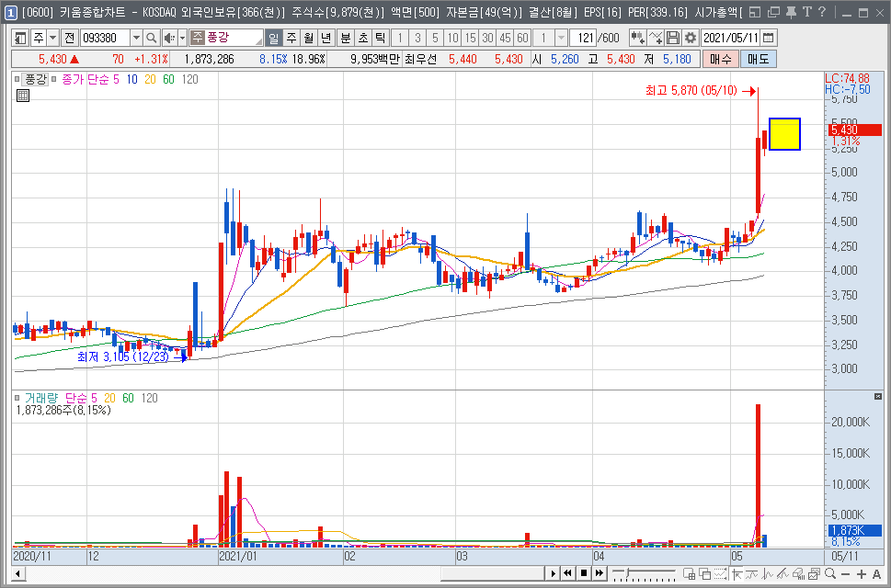Click the A auto-fit icon in bottom toolbar
Screen dimensions: 891x588
tap(876, 574)
